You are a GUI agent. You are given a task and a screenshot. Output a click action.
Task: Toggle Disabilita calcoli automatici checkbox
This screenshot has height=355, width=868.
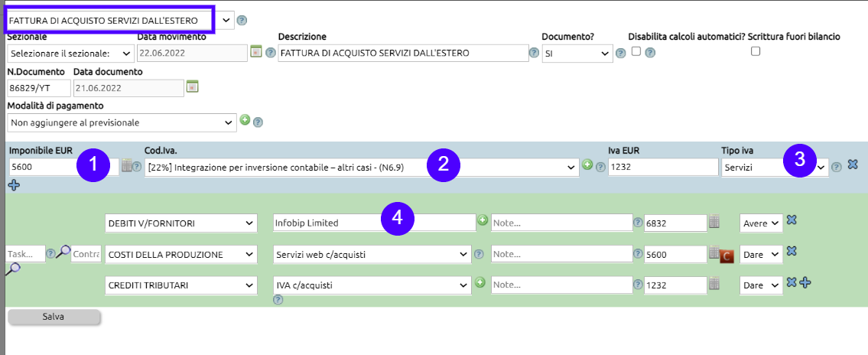coord(636,51)
